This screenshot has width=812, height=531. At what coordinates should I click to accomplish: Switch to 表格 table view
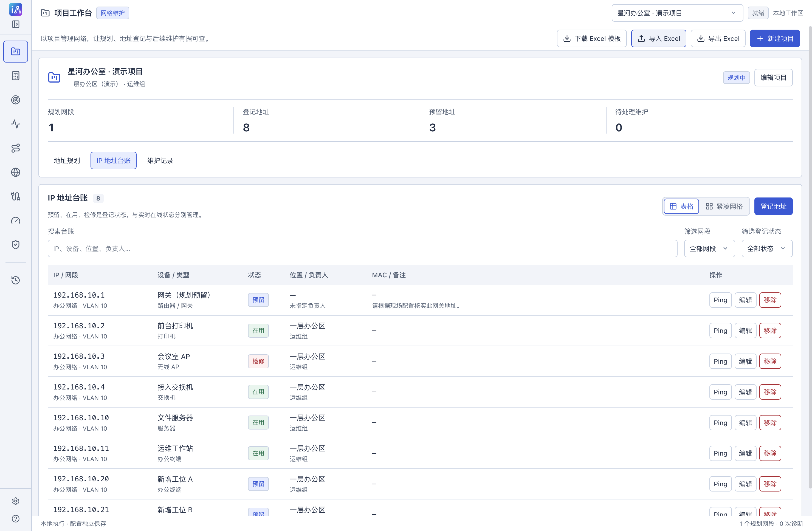[681, 206]
